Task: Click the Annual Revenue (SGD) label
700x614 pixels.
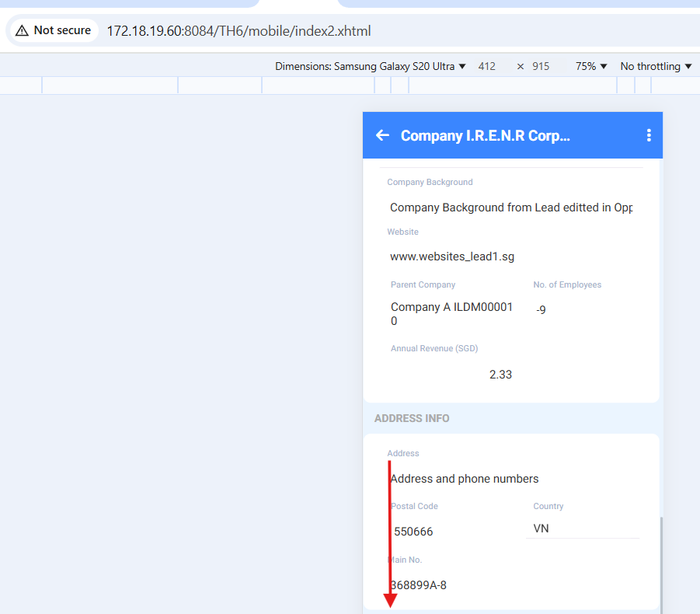Action: (x=434, y=348)
